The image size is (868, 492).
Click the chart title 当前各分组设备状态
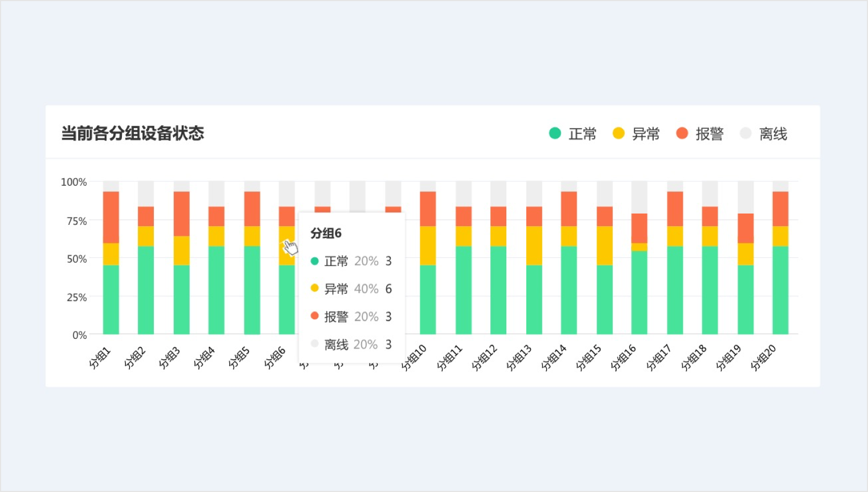133,133
